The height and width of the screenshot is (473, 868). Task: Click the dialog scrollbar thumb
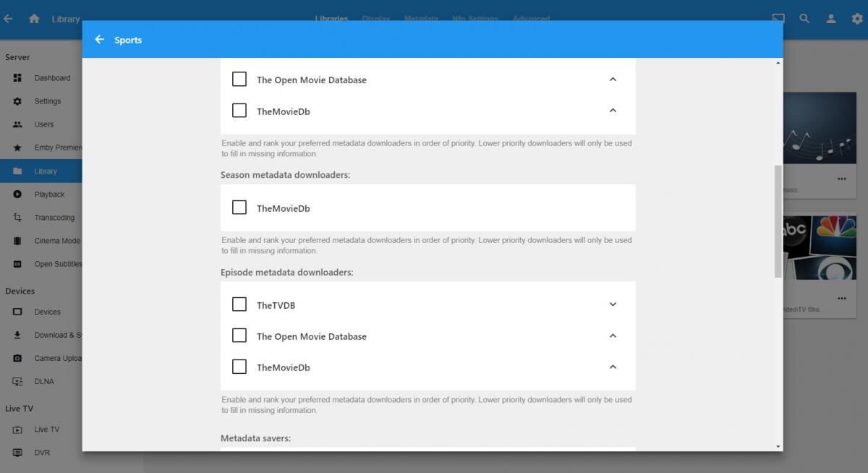point(778,221)
